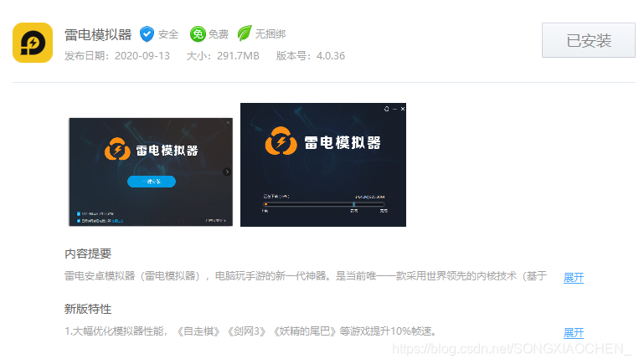This screenshot has height=364, width=639.
Task: Click the release date 2020-09-13 text
Action: click(142, 56)
